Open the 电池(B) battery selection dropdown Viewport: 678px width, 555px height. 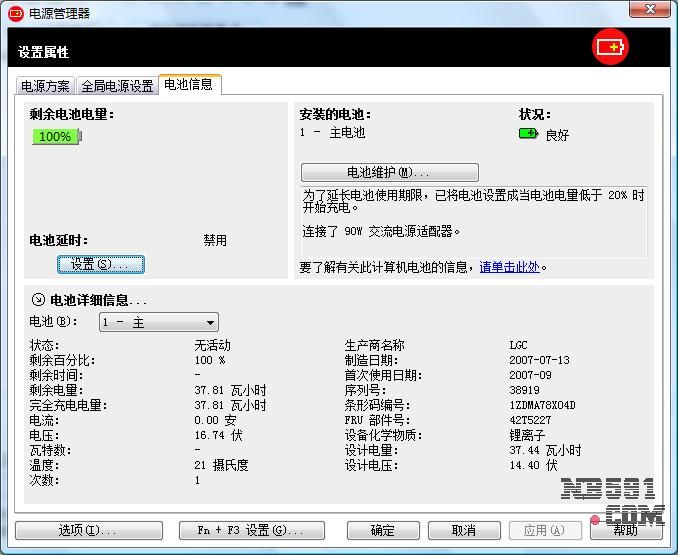(158, 322)
